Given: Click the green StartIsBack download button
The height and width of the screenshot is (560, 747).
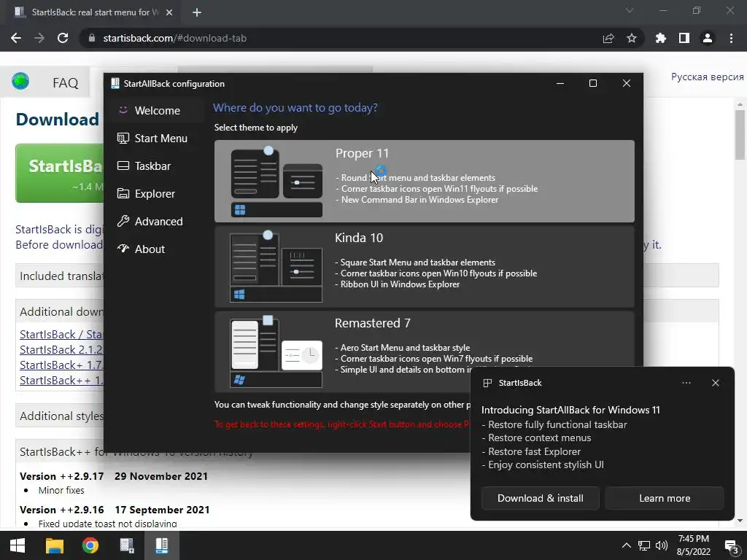Looking at the screenshot, I should [x=60, y=173].
